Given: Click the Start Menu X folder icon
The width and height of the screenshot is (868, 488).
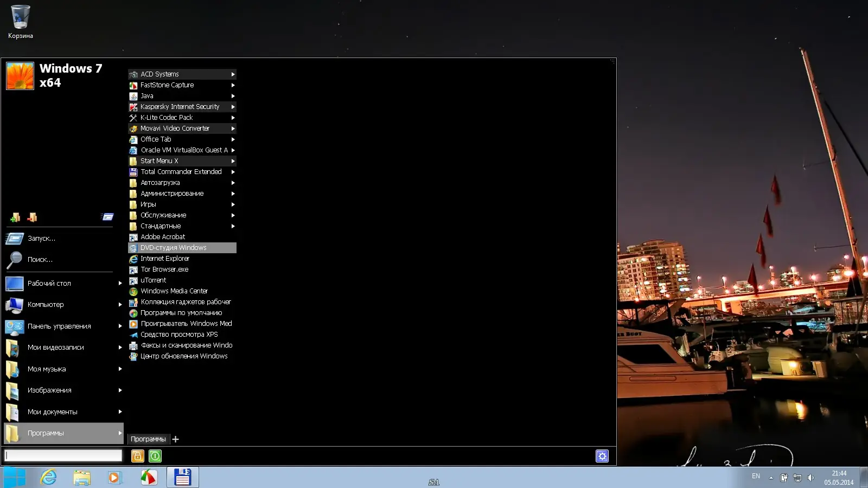Looking at the screenshot, I should click(x=133, y=161).
